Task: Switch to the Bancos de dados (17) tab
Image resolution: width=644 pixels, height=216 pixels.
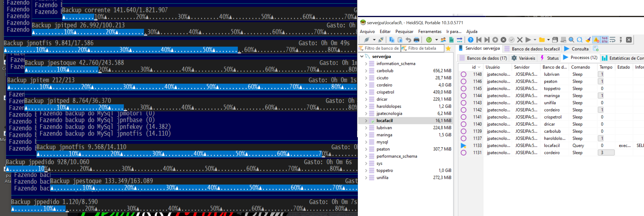Action: point(483,58)
